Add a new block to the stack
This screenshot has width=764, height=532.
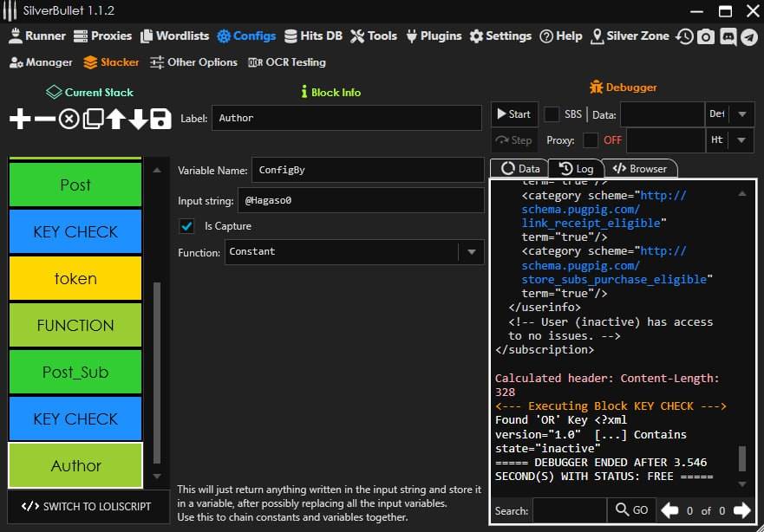point(20,119)
